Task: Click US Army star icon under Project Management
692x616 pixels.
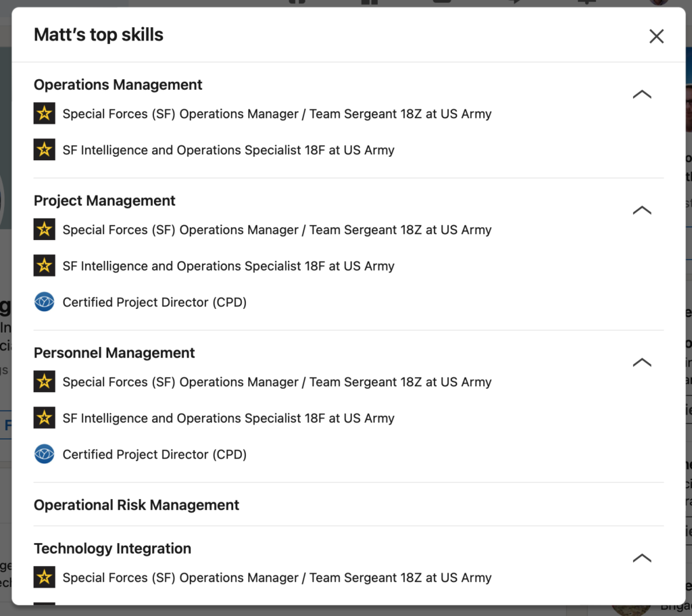Action: (45, 230)
